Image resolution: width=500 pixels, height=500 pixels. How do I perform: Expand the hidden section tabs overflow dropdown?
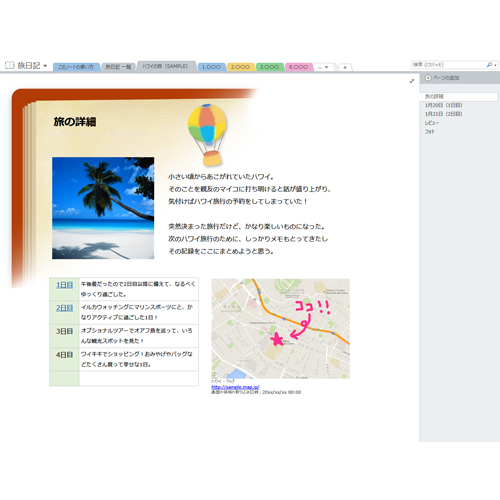(x=323, y=67)
